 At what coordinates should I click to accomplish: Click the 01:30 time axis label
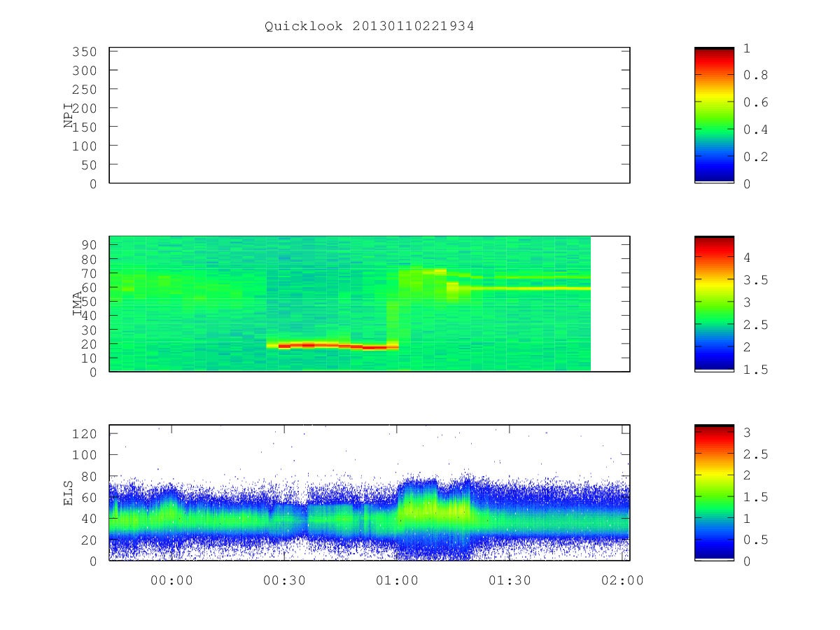coord(510,580)
